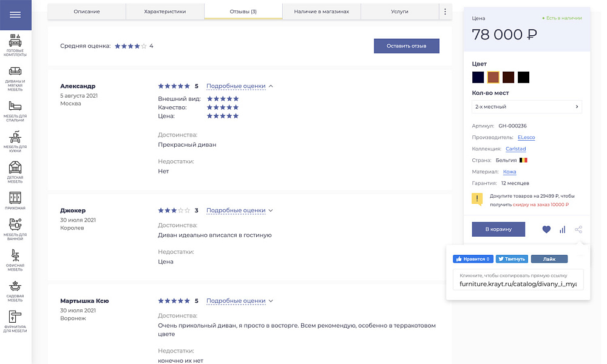Click the 'Оставить отзыв' button
Screen dimensions: 607x364
[407, 45]
